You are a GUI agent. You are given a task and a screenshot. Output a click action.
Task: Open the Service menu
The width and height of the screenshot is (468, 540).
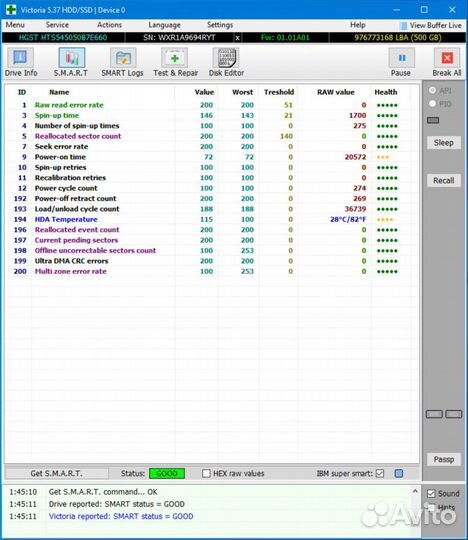click(x=57, y=25)
